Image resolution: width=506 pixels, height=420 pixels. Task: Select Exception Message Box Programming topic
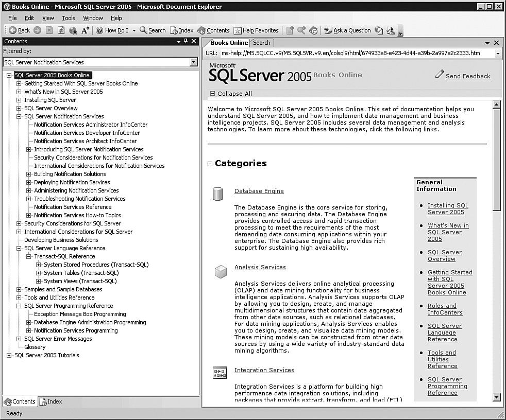click(x=80, y=314)
